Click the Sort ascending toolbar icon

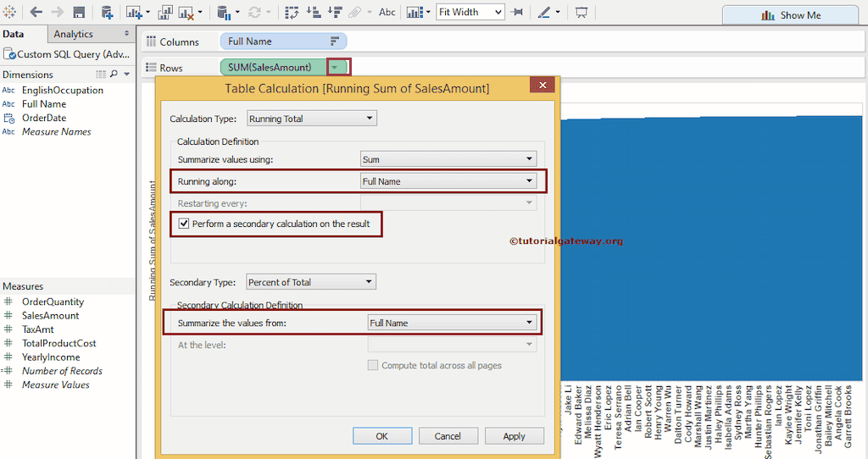pyautogui.click(x=313, y=13)
